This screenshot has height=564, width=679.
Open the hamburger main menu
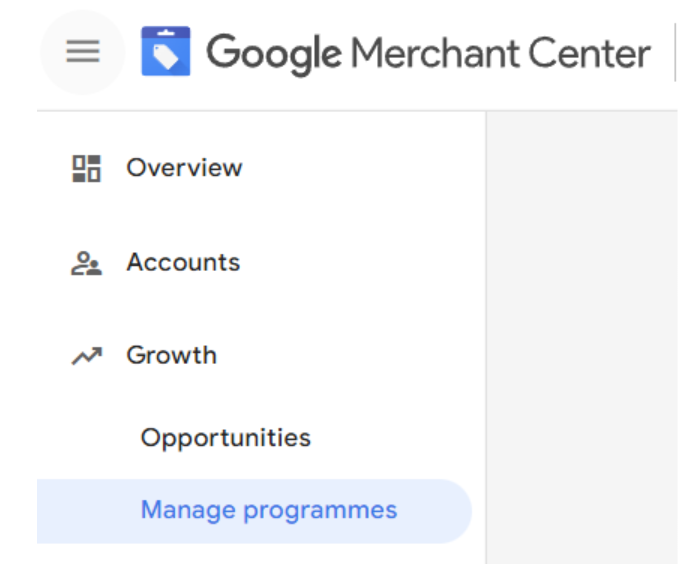tap(83, 52)
